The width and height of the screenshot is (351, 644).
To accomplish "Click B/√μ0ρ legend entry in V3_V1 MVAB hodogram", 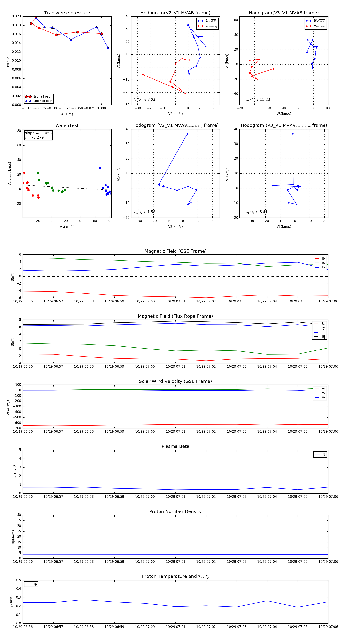I will point(316,21).
